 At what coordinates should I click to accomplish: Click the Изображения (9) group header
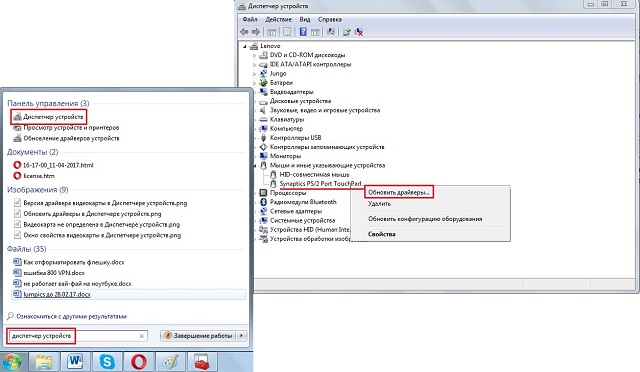(38, 190)
